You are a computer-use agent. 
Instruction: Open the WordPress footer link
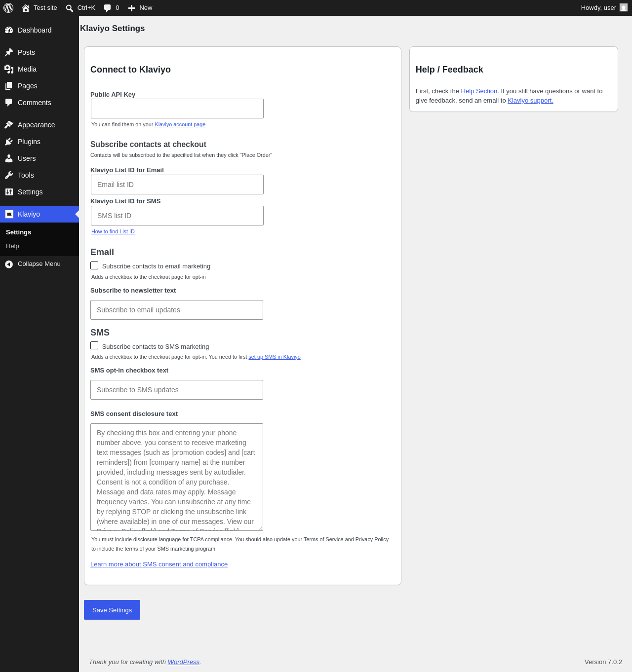(184, 662)
